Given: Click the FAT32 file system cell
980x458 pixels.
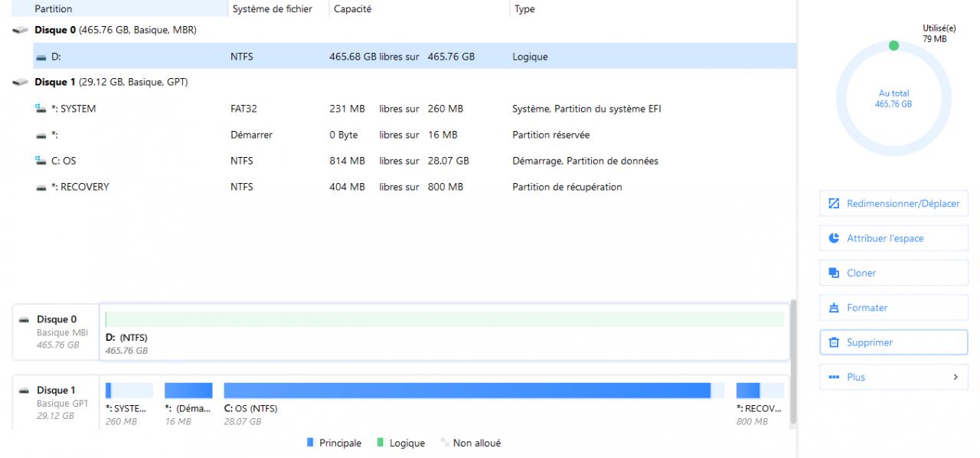Looking at the screenshot, I should click(243, 109).
